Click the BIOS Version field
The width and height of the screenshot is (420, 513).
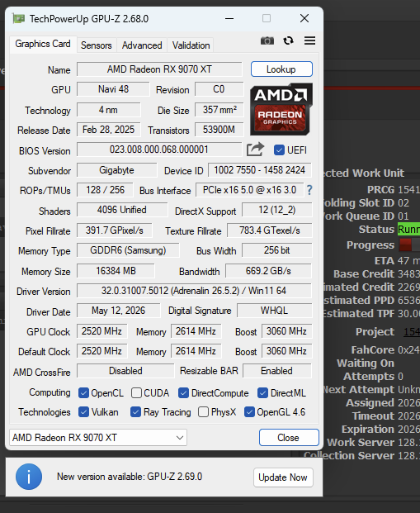click(x=159, y=150)
